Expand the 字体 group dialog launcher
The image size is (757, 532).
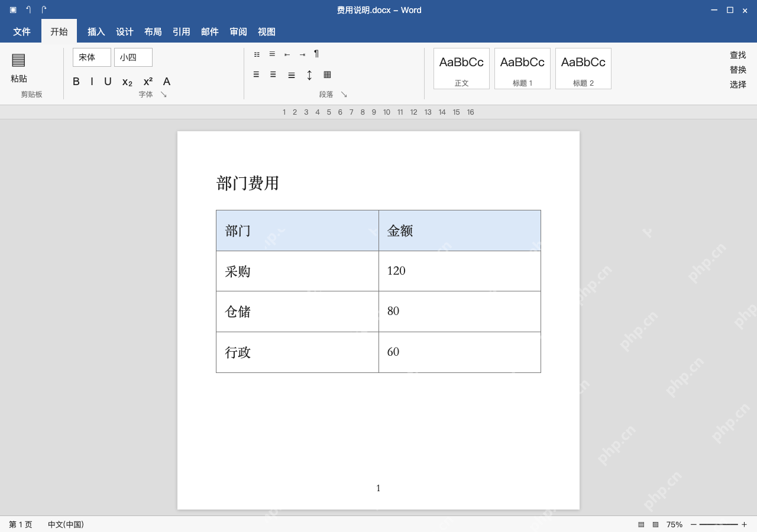(x=164, y=95)
